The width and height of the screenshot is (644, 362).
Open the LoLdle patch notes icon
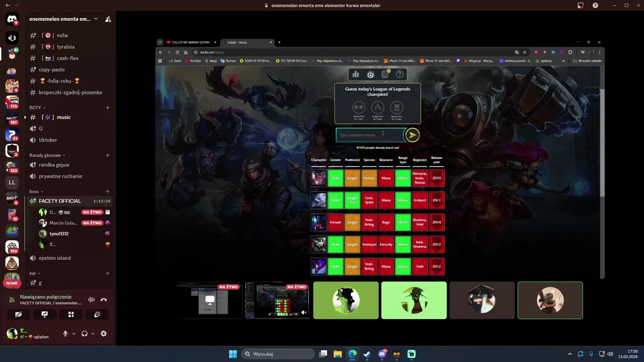pyautogui.click(x=385, y=74)
